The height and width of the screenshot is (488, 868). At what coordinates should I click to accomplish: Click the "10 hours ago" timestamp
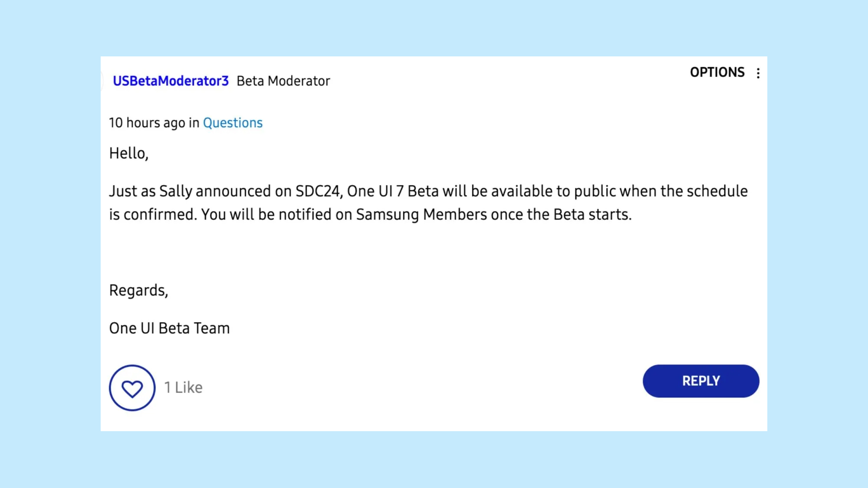coord(147,123)
